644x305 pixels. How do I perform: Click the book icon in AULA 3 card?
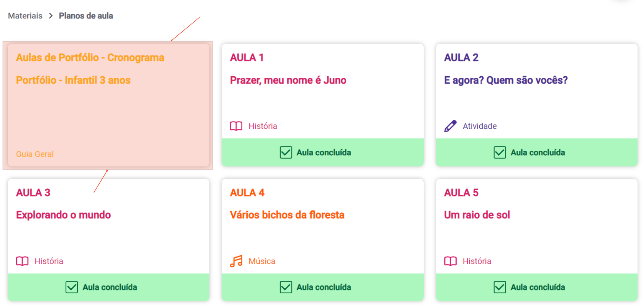22,261
